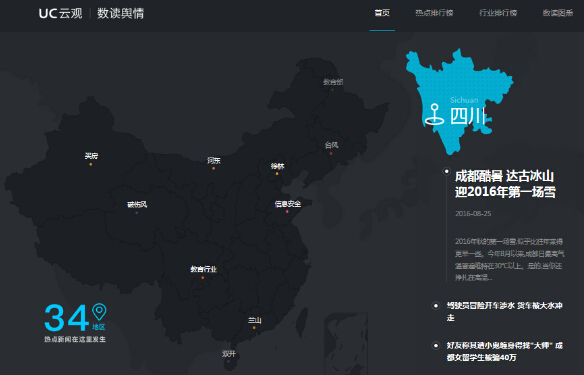Open the 热点排行榜 tab
Viewport: 584px width, 375px height.
434,13
